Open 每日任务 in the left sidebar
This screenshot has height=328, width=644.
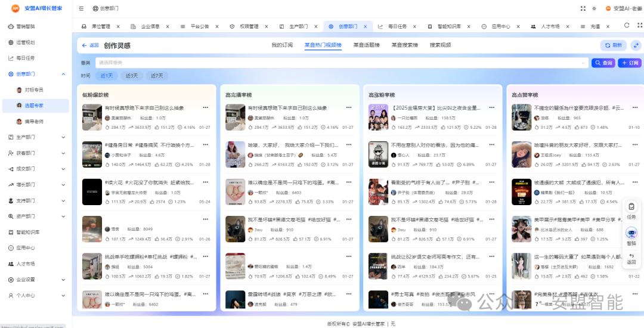pyautogui.click(x=27, y=58)
